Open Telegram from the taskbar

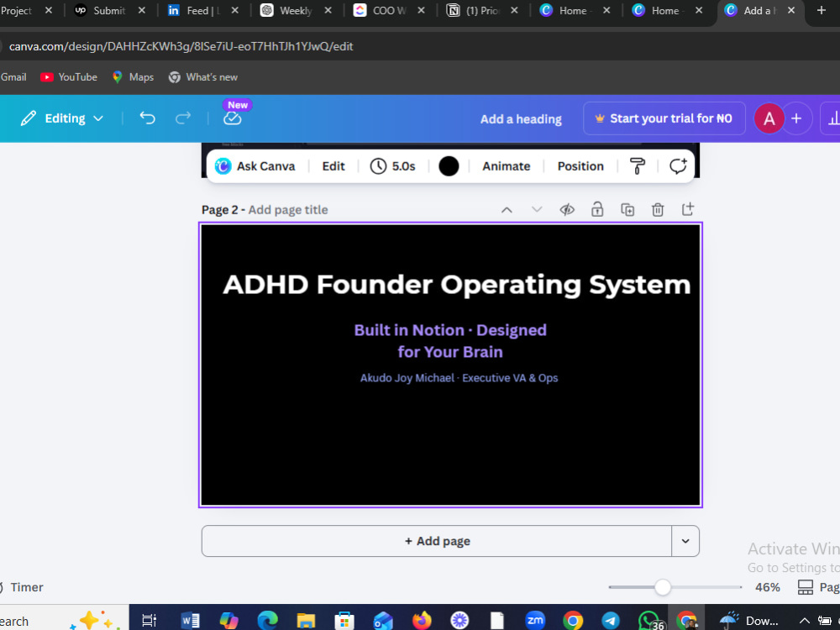(x=610, y=621)
